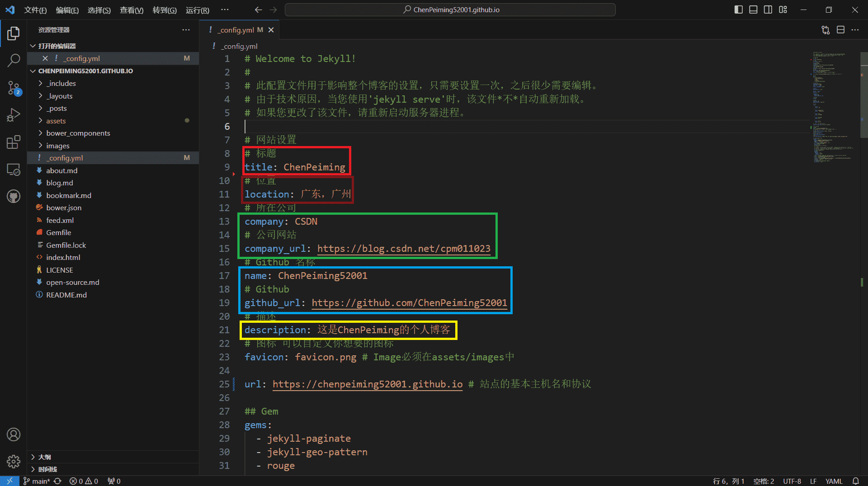Open the Source Control view
The width and height of the screenshot is (868, 486).
(14, 88)
